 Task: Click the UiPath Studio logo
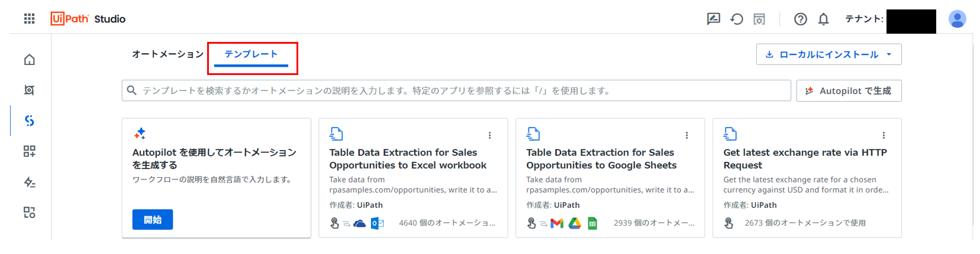(88, 19)
